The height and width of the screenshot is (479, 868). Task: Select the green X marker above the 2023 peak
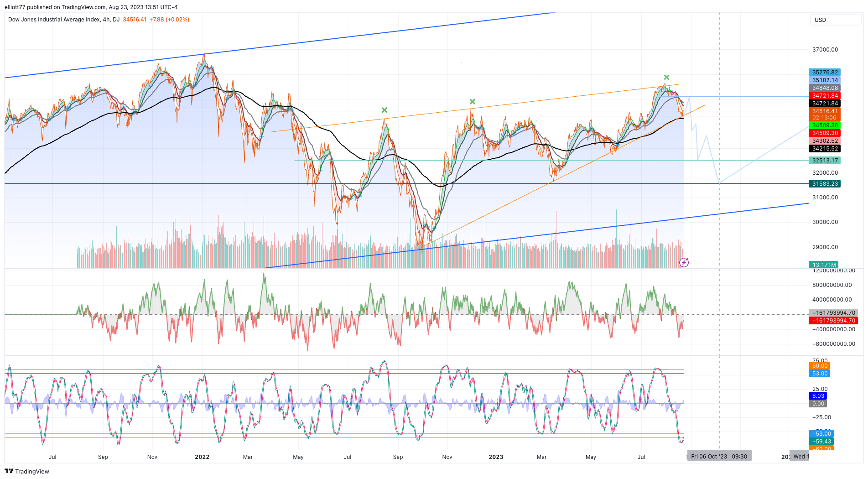(x=666, y=78)
